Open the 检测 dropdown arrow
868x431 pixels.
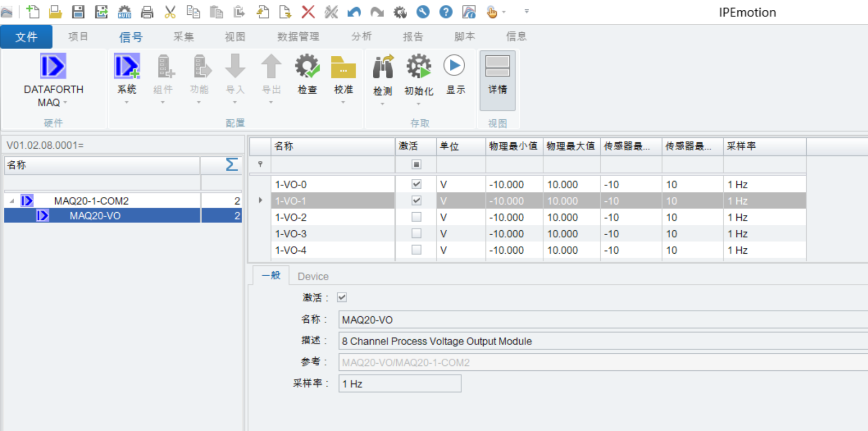click(383, 104)
